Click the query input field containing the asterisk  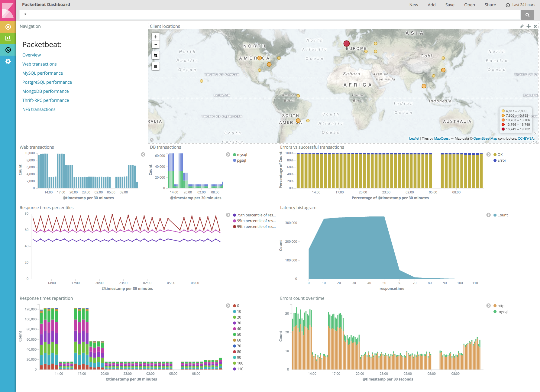121,15
